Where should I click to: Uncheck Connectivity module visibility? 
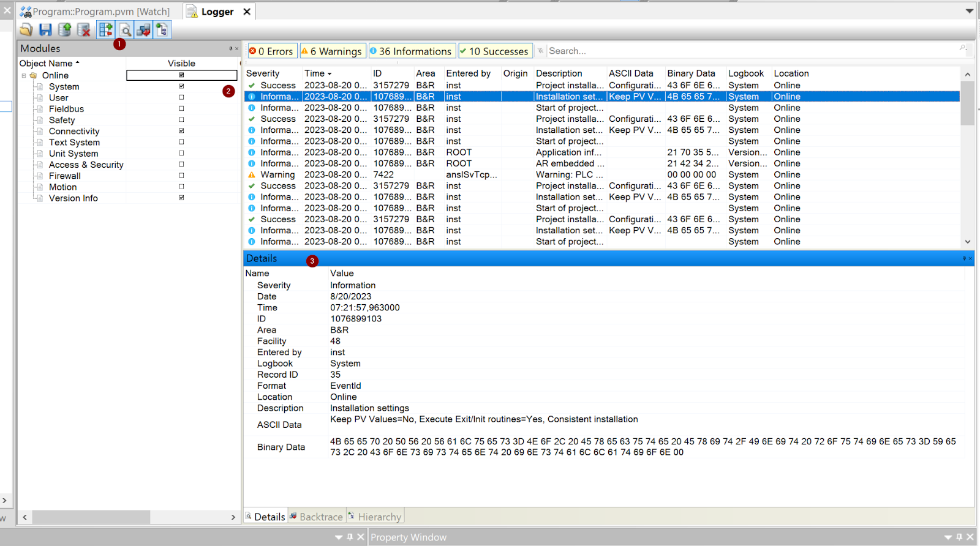[x=181, y=131]
